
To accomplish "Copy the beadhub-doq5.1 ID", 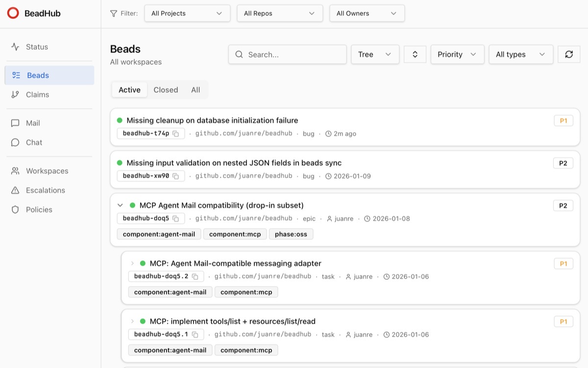I will coord(195,335).
